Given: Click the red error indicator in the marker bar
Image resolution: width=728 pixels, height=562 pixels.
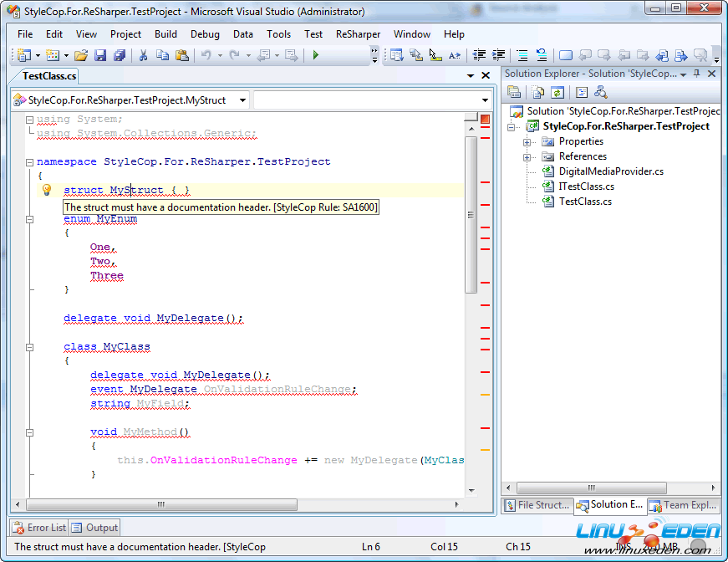Looking at the screenshot, I should tap(485, 120).
